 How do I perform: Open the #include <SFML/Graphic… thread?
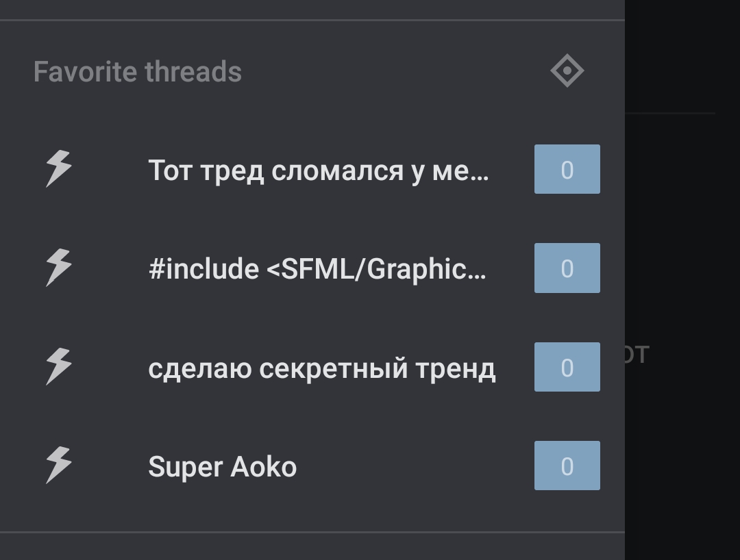(x=317, y=268)
